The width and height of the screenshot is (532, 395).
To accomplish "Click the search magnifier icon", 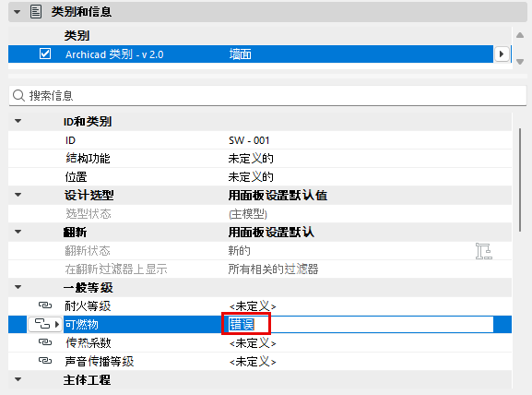I will click(18, 95).
